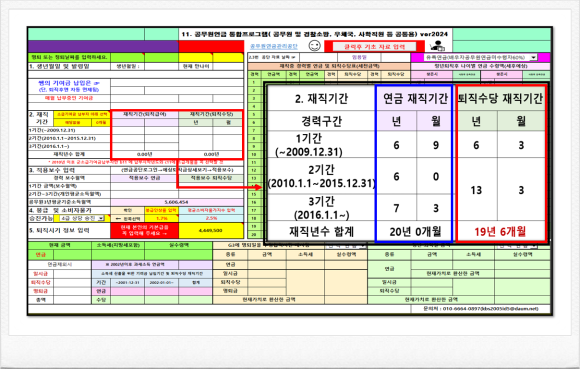Screen dimensions: 580x369
Task: Click the 총액 row label at the bottom left
Action: (41, 299)
